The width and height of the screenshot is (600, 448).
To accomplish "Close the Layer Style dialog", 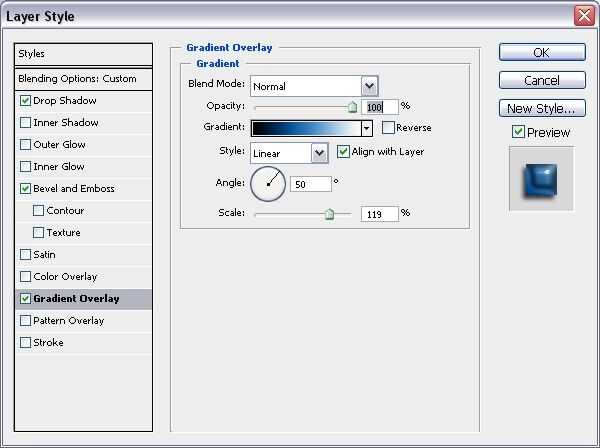I will [x=584, y=16].
